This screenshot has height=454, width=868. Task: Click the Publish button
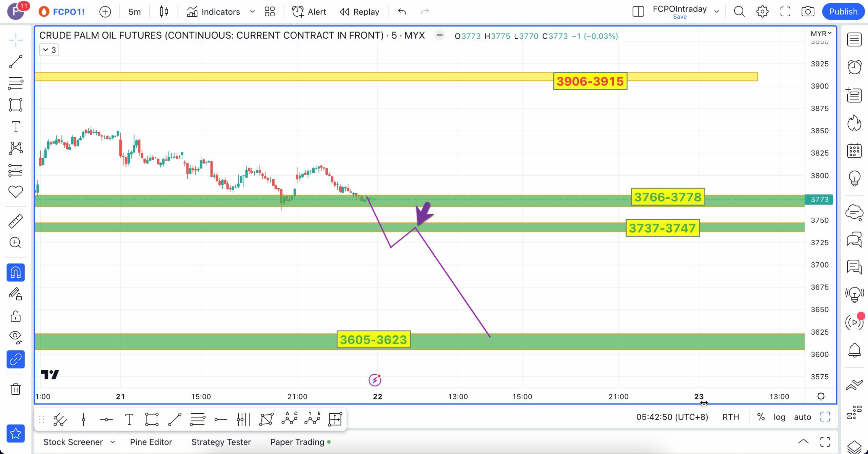843,12
